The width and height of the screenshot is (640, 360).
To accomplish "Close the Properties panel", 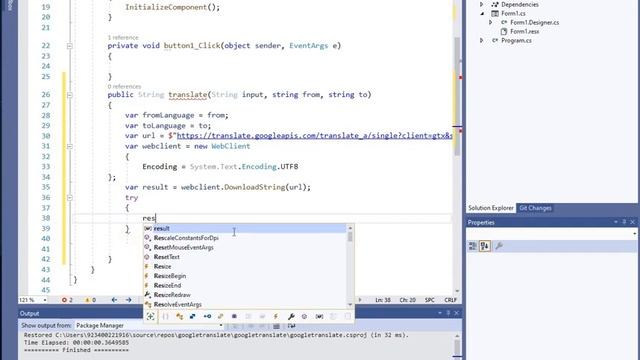I will point(633,222).
